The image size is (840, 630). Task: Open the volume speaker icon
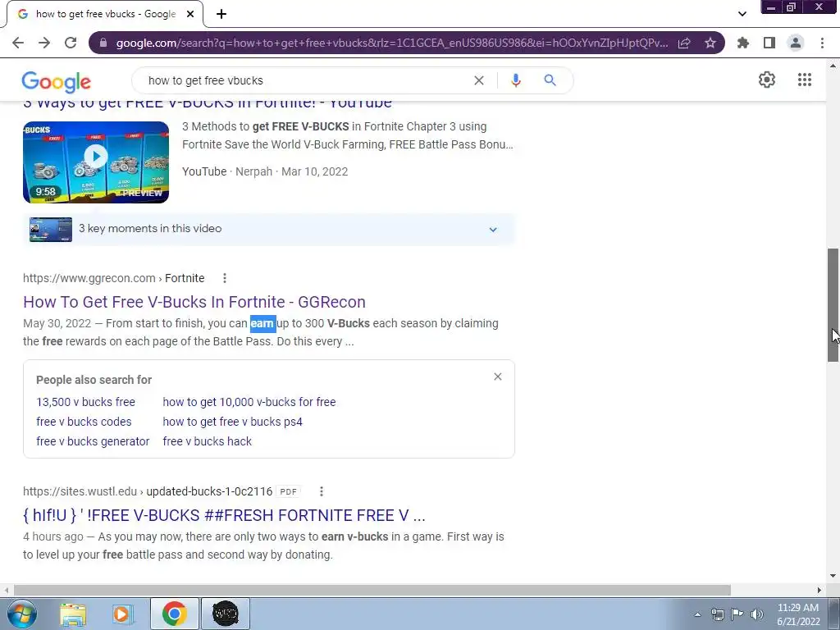pyautogui.click(x=757, y=614)
